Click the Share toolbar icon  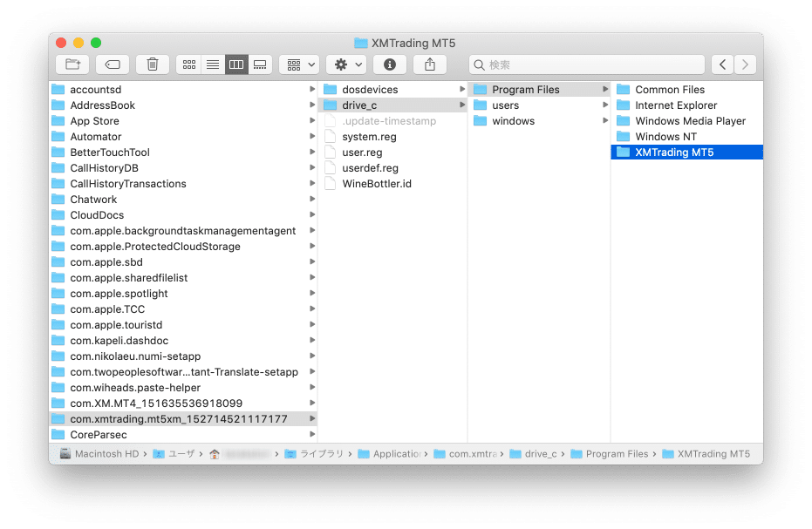click(x=430, y=64)
